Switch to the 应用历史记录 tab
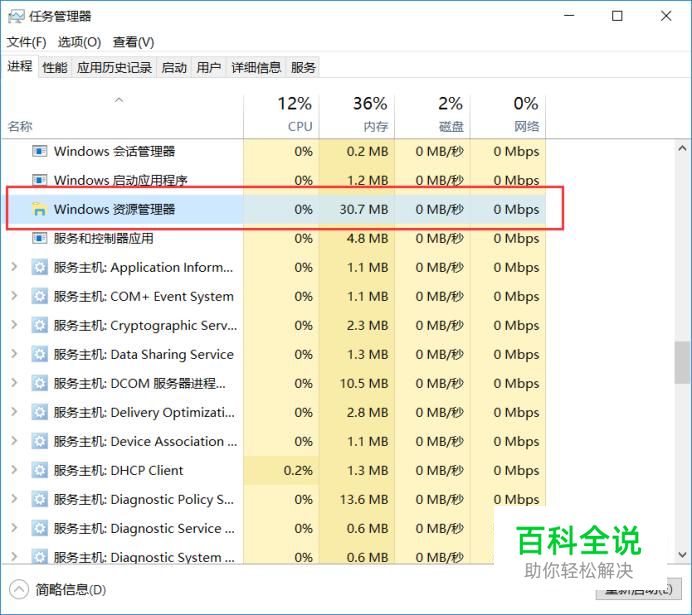 114,68
